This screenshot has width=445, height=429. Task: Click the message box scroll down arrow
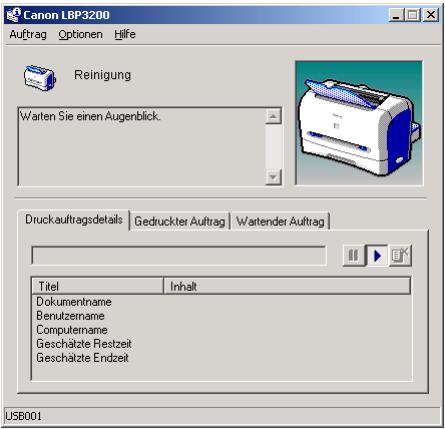click(273, 177)
